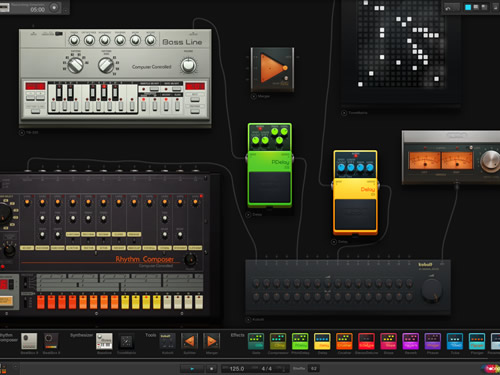Screen dimensions: 500x375
Task: Toggle the first yellow step on Rhythm Composer
Action: point(125,302)
